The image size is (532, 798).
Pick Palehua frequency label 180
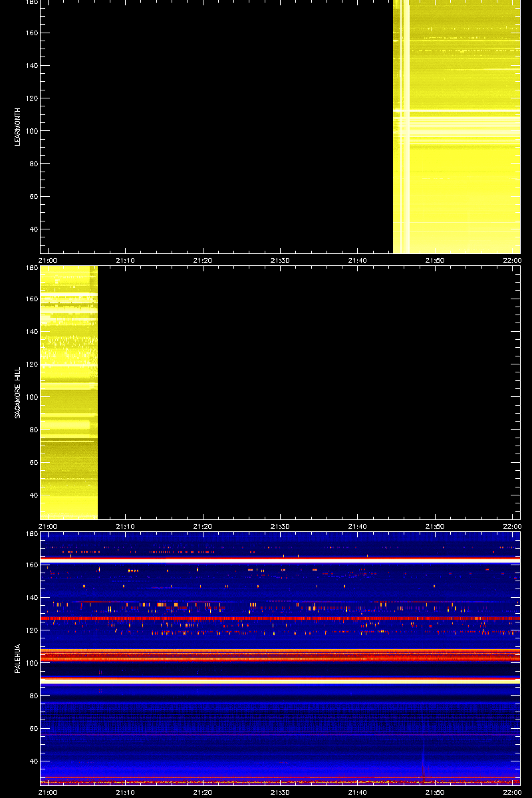[x=31, y=534]
